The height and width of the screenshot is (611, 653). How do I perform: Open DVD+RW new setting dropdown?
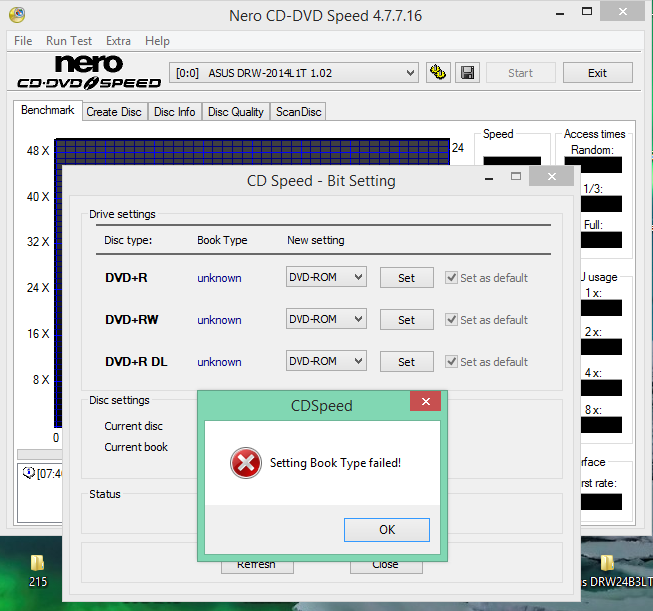point(326,319)
